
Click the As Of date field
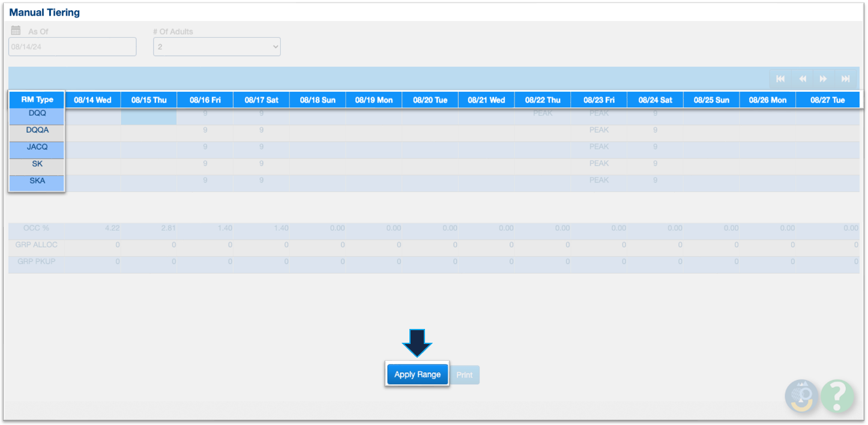73,47
